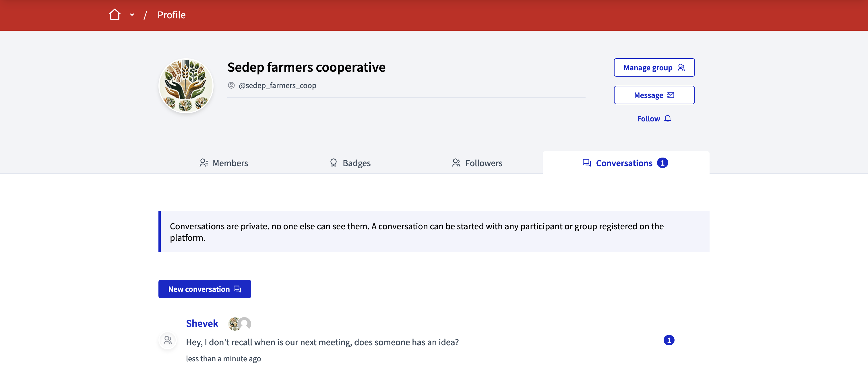Click the new conversation chat icon
Image resolution: width=868 pixels, height=380 pixels.
pos(237,289)
